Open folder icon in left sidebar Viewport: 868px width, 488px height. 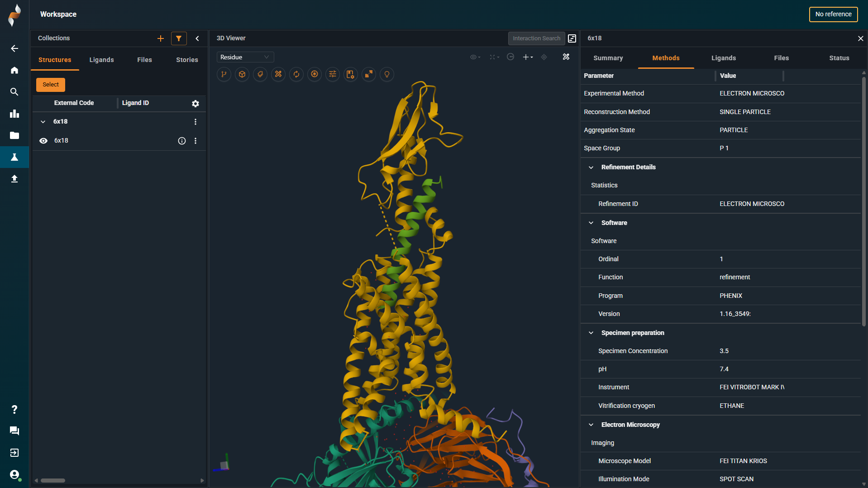coord(14,135)
